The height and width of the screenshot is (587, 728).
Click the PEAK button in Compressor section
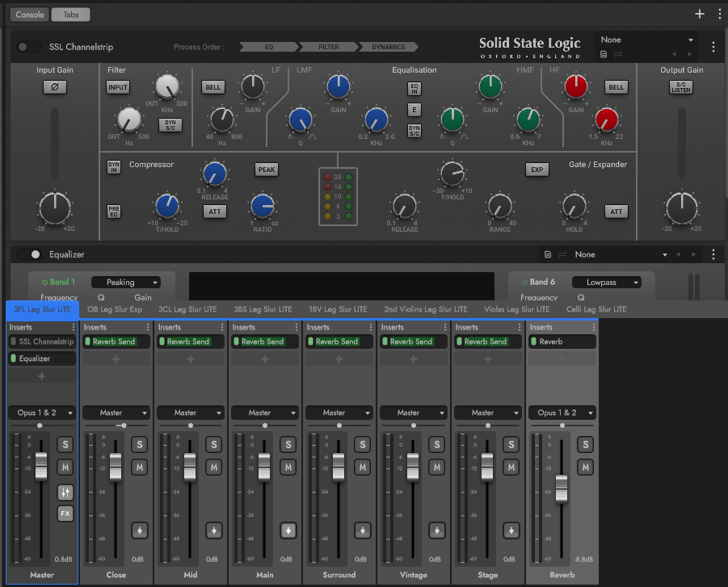(267, 170)
